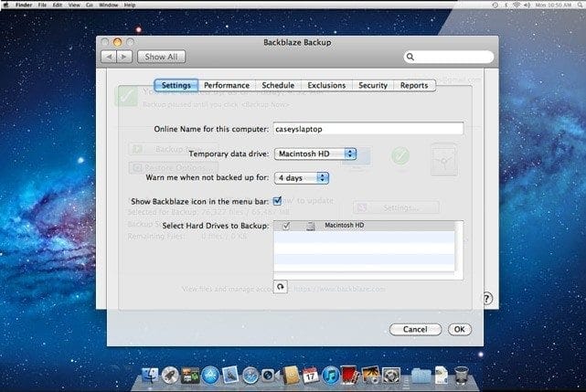Screen dimensions: 586x392
Task: Click the Bluetooth icon in menu bar
Action: coord(506,5)
